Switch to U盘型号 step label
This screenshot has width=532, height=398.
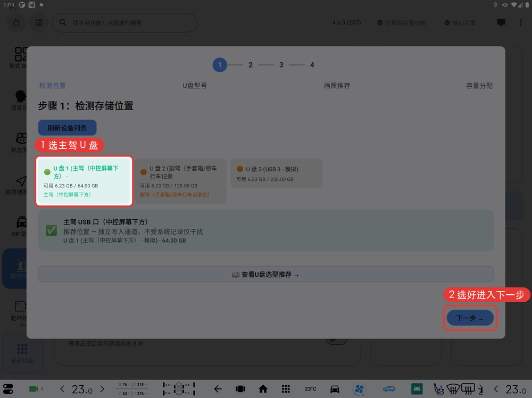pos(195,86)
